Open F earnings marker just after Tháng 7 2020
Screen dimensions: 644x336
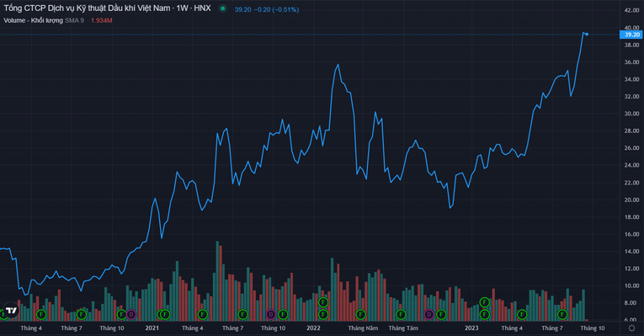tap(82, 315)
